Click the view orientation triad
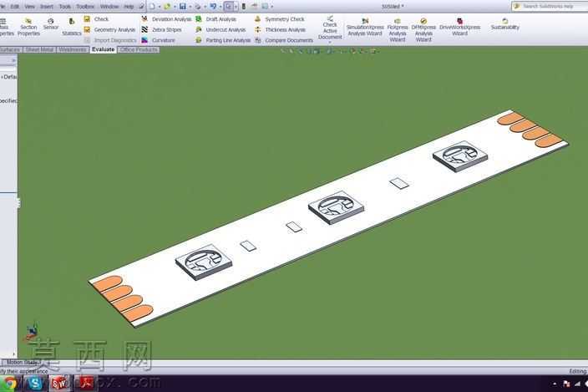This screenshot has width=588, height=392. [x=32, y=332]
